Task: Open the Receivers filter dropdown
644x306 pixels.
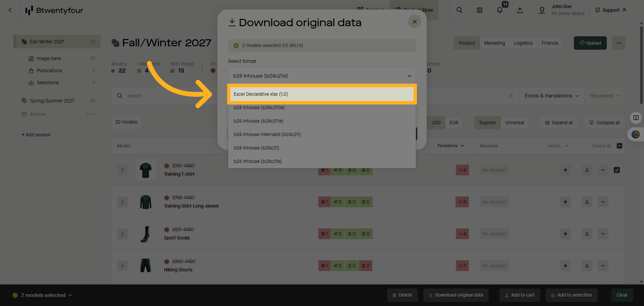Action: pyautogui.click(x=604, y=96)
